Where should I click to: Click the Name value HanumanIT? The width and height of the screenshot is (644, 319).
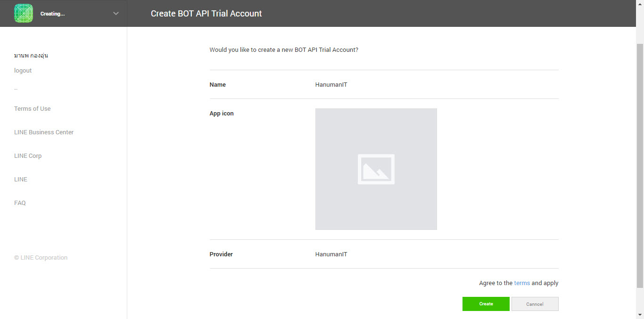click(x=331, y=85)
